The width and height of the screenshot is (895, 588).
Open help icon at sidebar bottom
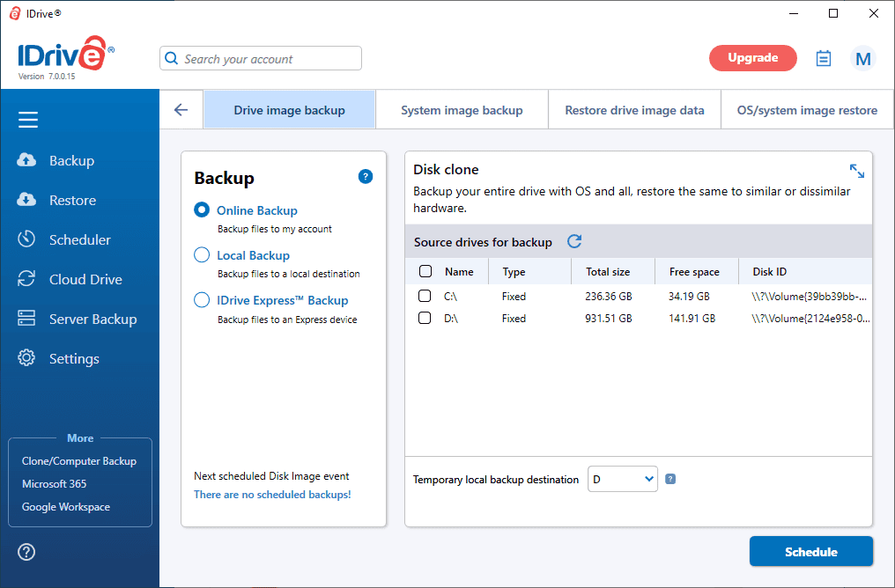pyautogui.click(x=26, y=552)
